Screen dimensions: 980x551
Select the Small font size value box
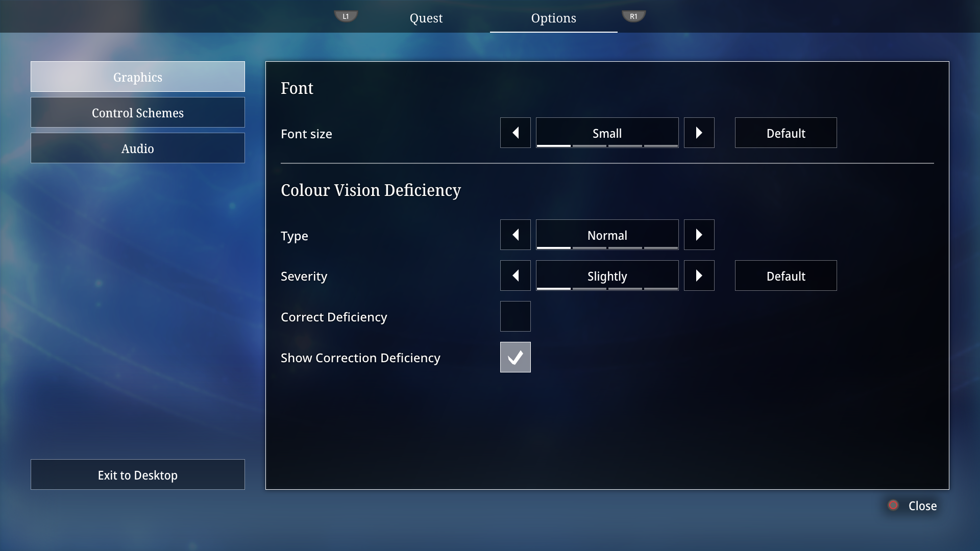click(x=607, y=133)
